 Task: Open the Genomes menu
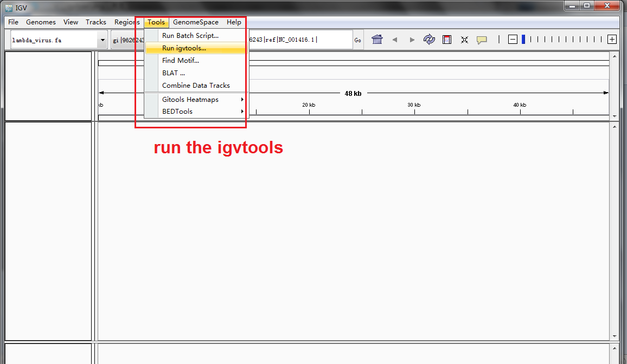click(41, 22)
